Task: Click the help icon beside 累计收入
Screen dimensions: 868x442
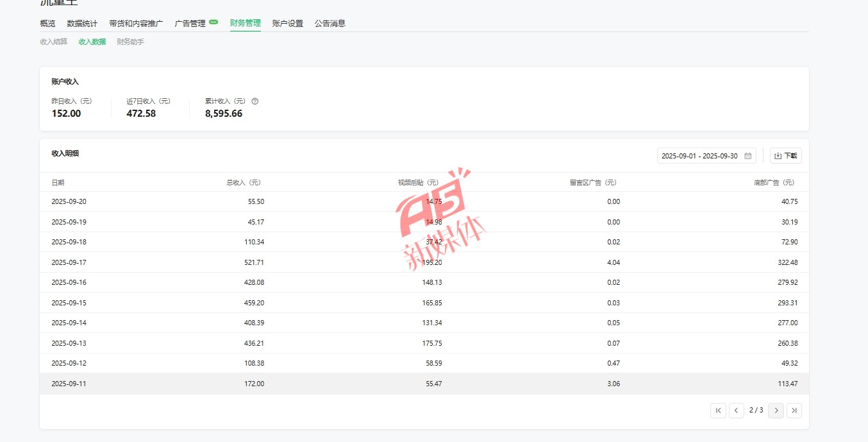Action: point(255,101)
